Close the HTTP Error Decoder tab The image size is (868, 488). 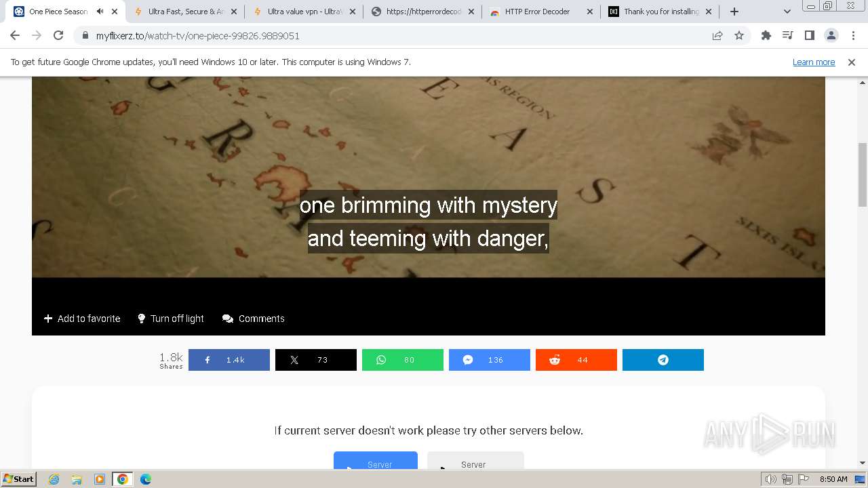[590, 12]
